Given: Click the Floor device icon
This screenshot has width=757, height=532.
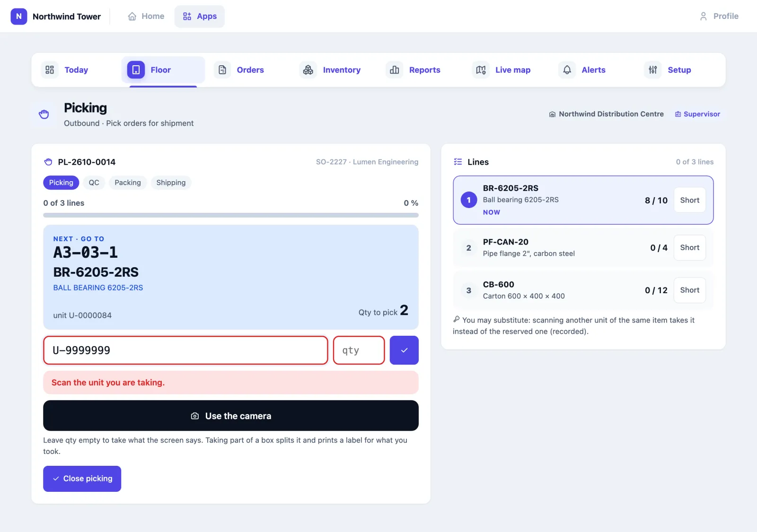Looking at the screenshot, I should 136,70.
